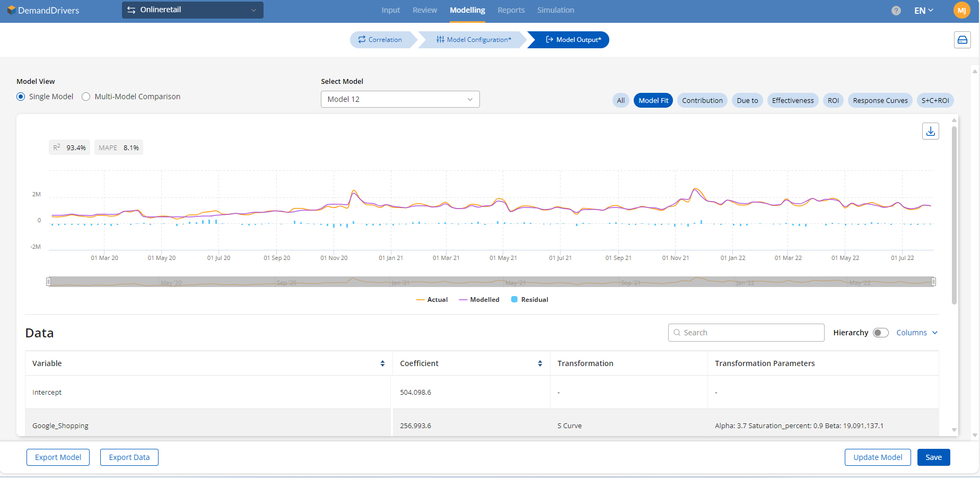
Task: Click the page scrollbar down arrow
Action: pos(975,435)
